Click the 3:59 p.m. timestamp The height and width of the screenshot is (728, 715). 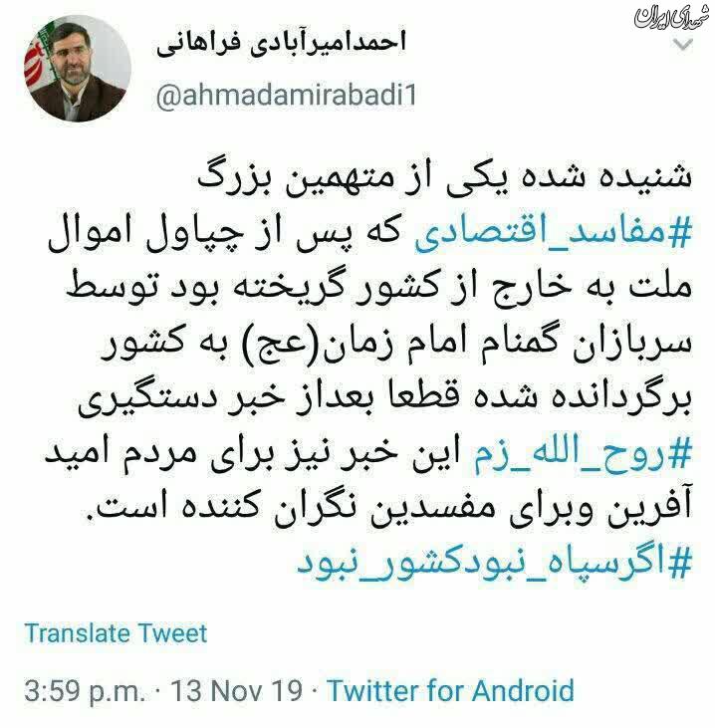[85, 691]
